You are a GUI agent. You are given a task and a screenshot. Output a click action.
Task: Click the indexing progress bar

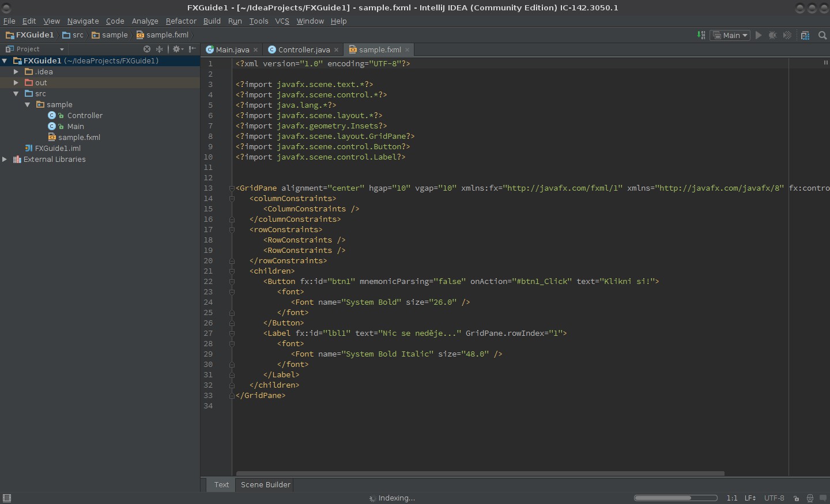click(674, 498)
